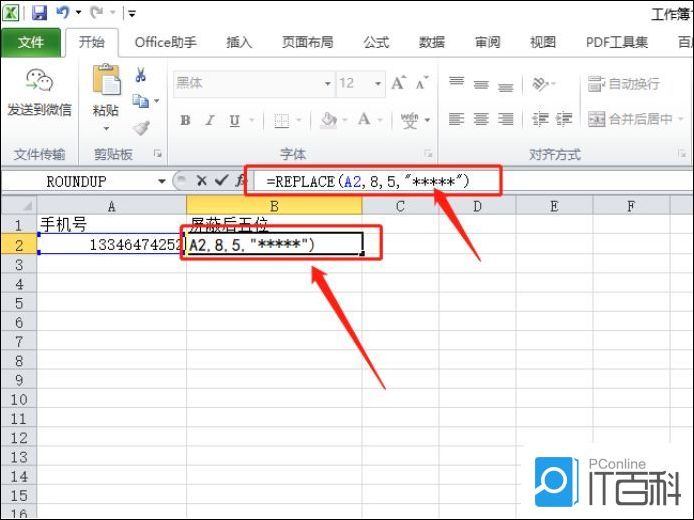The height and width of the screenshot is (520, 694).
Task: Toggle Italic formatting
Action: pos(210,120)
